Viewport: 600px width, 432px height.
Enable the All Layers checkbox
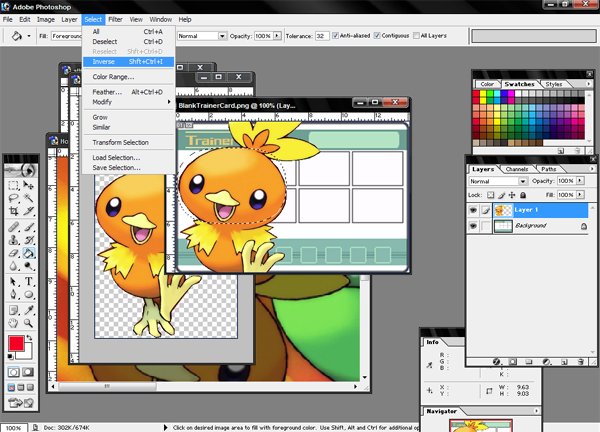click(x=416, y=36)
